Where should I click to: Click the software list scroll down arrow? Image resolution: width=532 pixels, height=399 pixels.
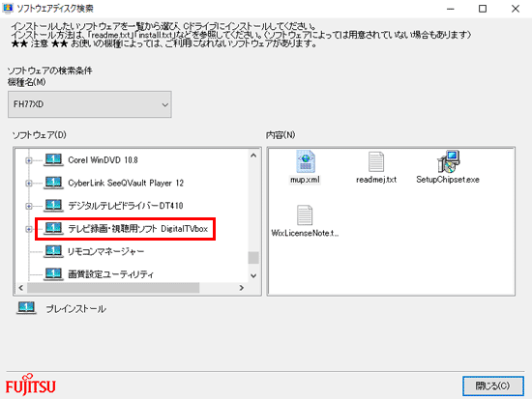pyautogui.click(x=253, y=275)
